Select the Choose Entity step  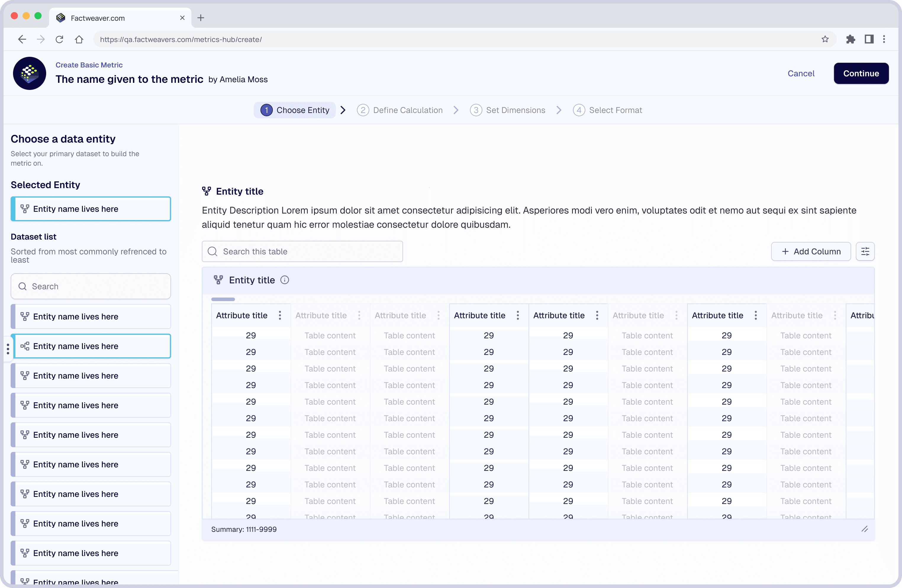[295, 110]
